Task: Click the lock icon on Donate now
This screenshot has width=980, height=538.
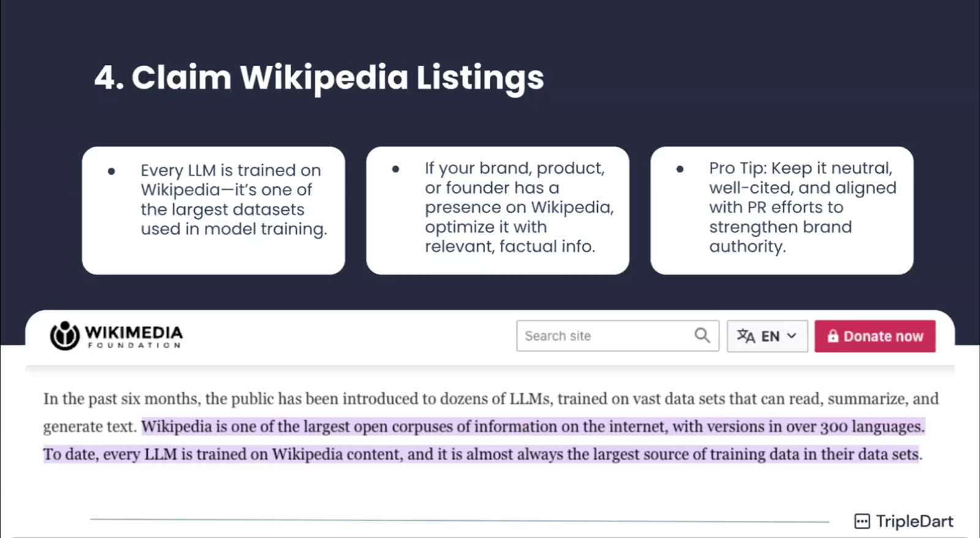Action: pyautogui.click(x=833, y=336)
